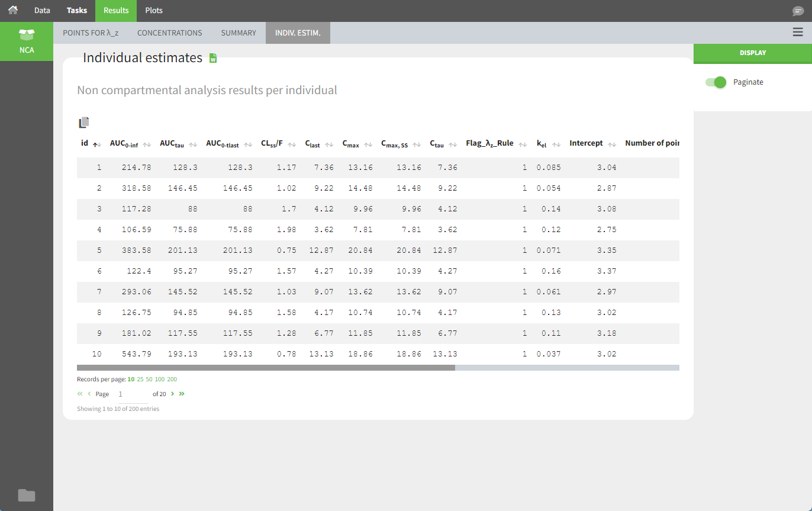This screenshot has height=511, width=812.
Task: Export Individual estimates to Word icon
Action: pos(214,58)
